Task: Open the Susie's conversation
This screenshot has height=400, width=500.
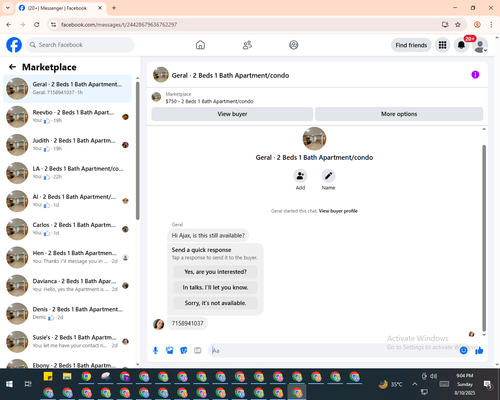Action: (67, 342)
